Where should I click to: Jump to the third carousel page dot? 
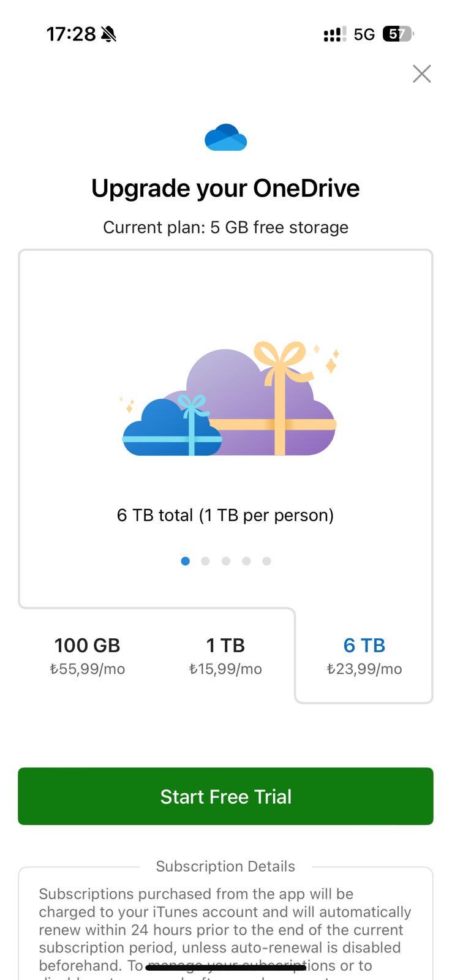coord(226,561)
